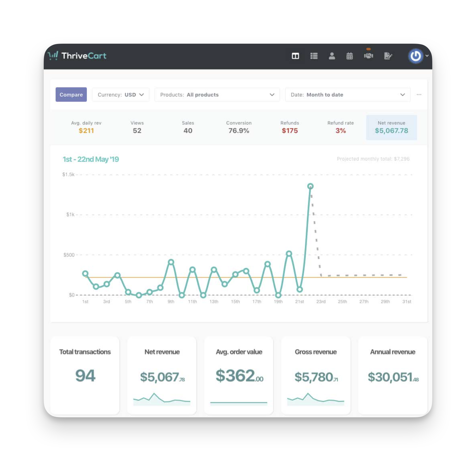Select the Refunds metric tab
The width and height of the screenshot is (476, 461).
point(290,127)
